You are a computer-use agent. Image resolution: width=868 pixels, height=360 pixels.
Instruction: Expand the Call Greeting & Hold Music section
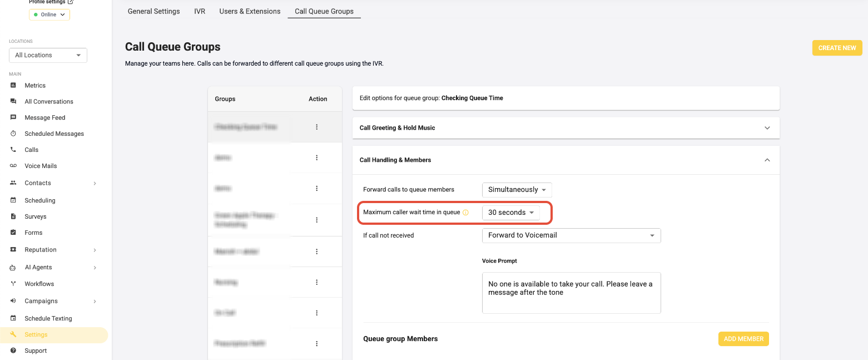(767, 128)
